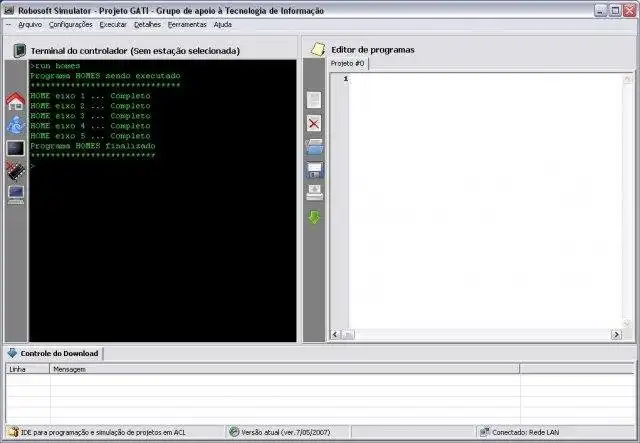This screenshot has width=640, height=443.
Task: Open the Ajuda menu
Action: (x=222, y=24)
